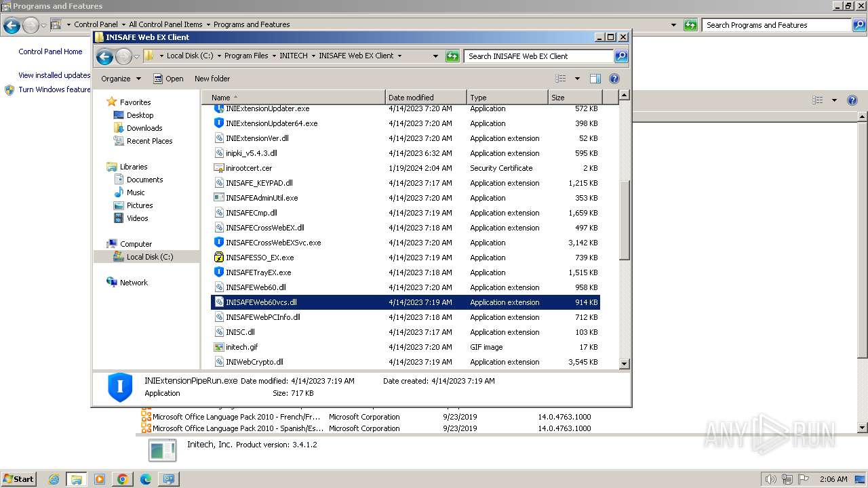Screen dimensions: 868x488
Task: Click the Search INISAFE Web EX Client field
Action: (x=539, y=56)
